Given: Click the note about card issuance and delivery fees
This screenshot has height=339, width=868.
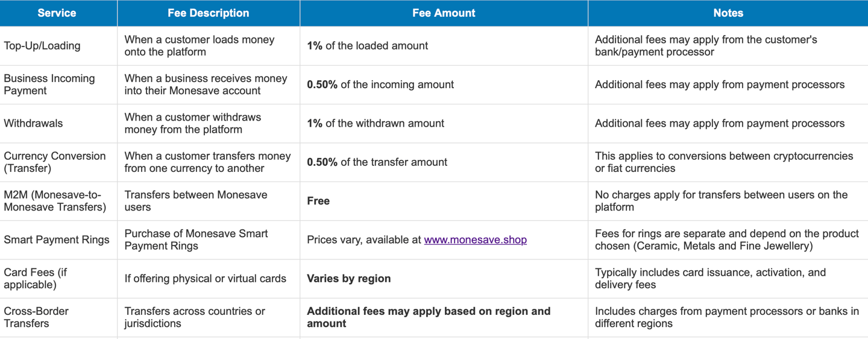Looking at the screenshot, I should (x=728, y=278).
